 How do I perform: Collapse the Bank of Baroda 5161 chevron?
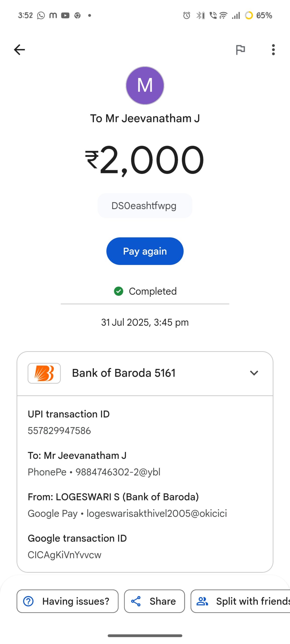tap(254, 373)
